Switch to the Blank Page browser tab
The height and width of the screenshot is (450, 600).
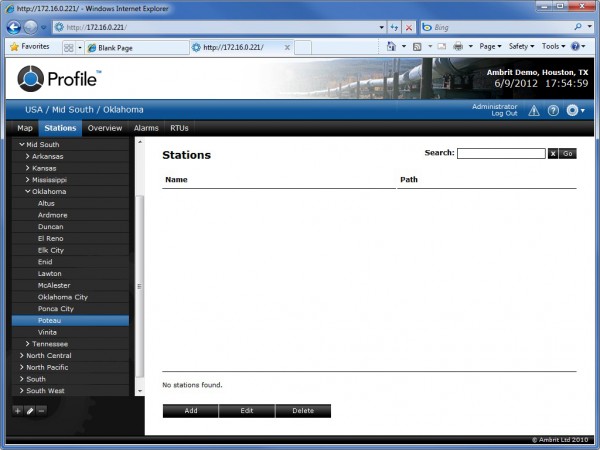point(137,48)
